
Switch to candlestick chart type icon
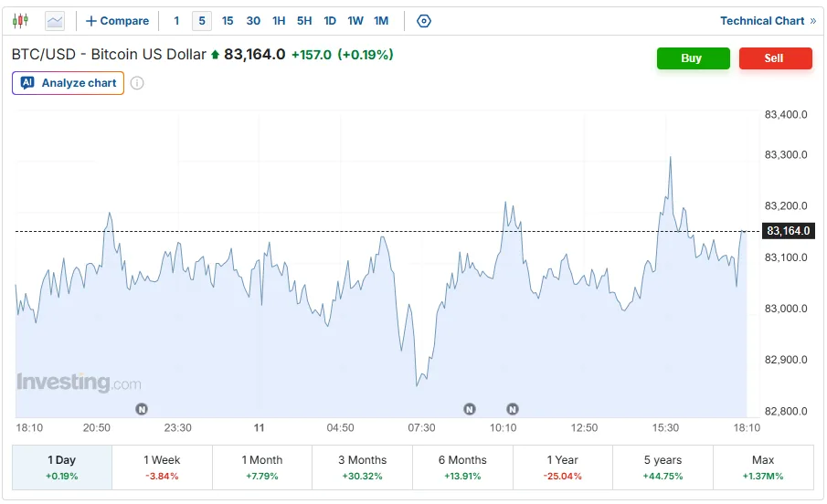21,21
